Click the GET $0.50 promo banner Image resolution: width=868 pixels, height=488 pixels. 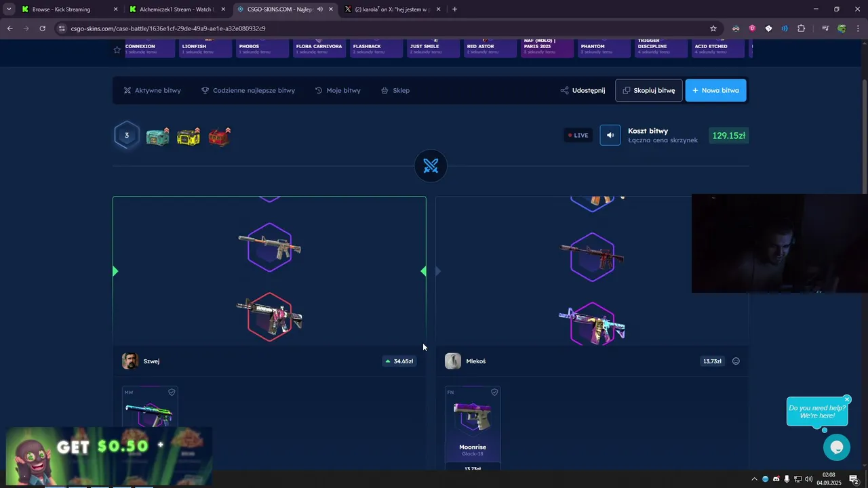(x=108, y=455)
